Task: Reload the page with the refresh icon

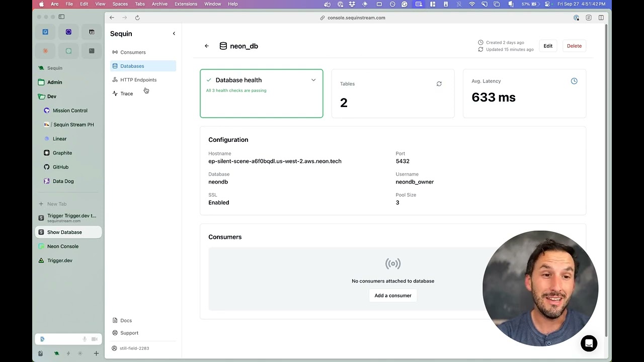Action: (x=137, y=18)
